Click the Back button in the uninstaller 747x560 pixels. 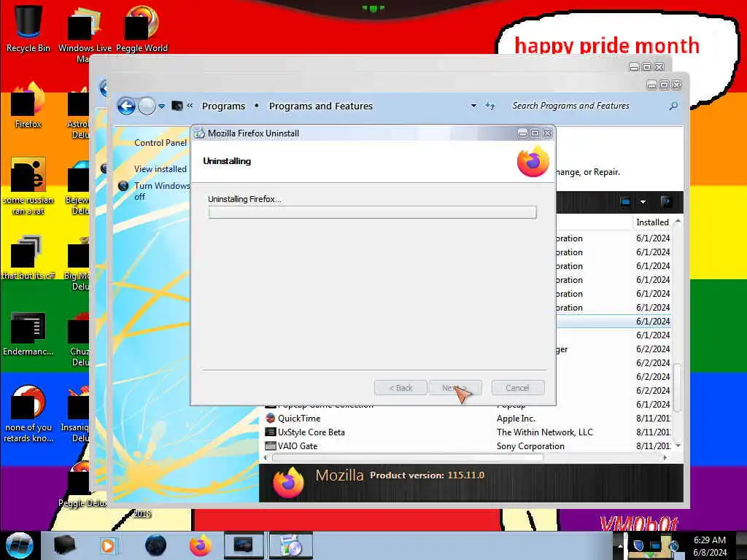(400, 388)
